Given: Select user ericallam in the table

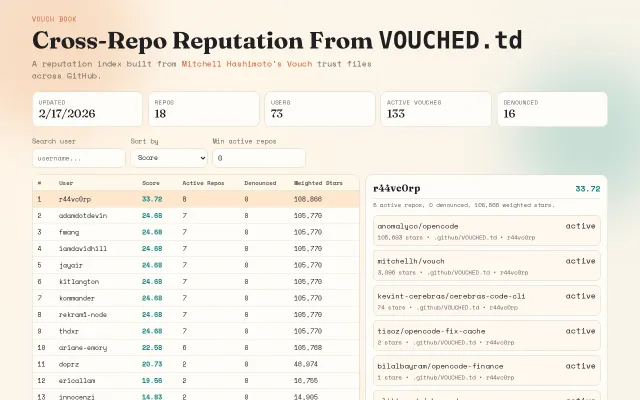Looking at the screenshot, I should [x=77, y=380].
